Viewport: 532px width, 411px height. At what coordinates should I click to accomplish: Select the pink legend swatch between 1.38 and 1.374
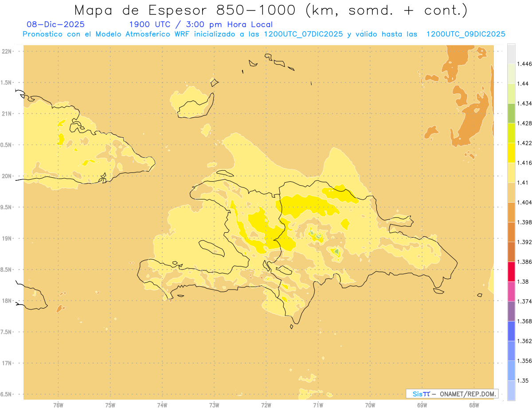coord(511,291)
